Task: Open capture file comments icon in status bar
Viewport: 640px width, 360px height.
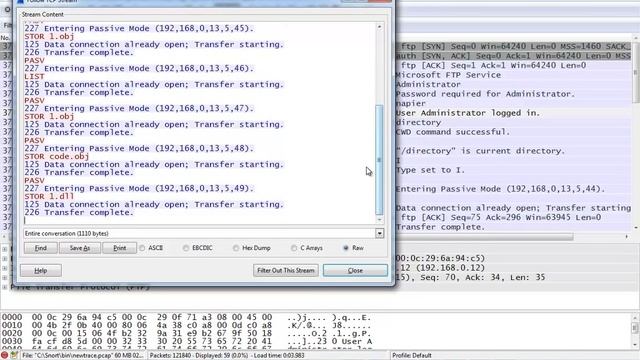Action: pos(14,355)
